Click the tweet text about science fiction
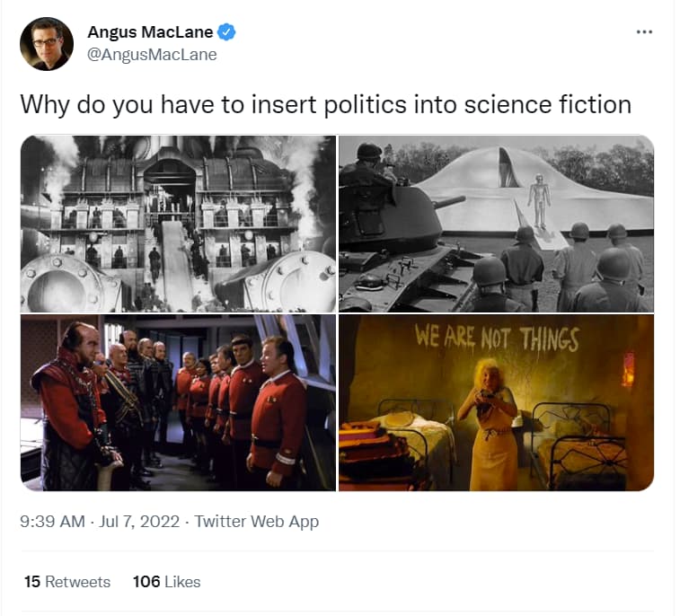Screen dimensions: 680x616 pyautogui.click(x=326, y=104)
